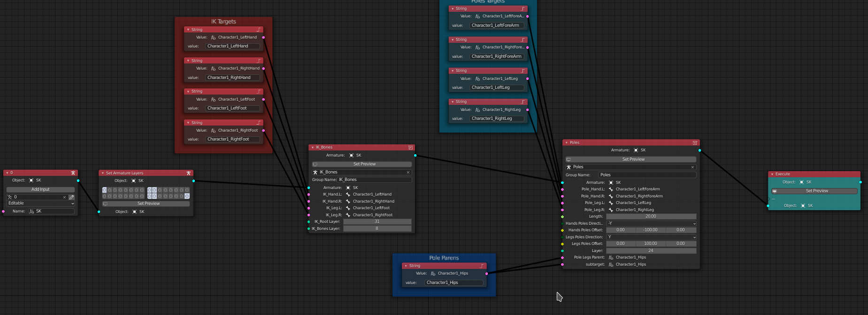Click the pencil icon beside the 0 field
Screen dimensions: 868x315
[71, 197]
